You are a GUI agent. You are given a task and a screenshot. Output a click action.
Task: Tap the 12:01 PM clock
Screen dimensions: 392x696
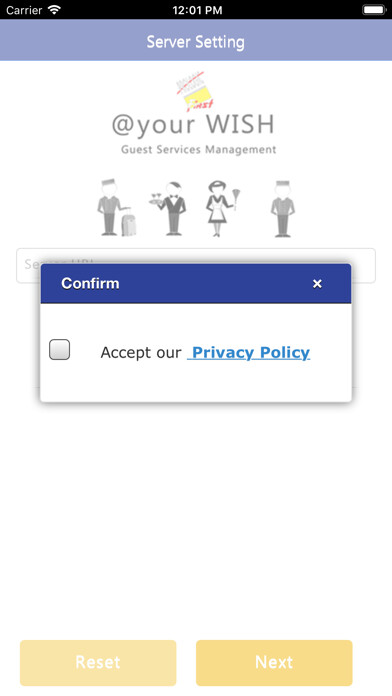tap(197, 10)
